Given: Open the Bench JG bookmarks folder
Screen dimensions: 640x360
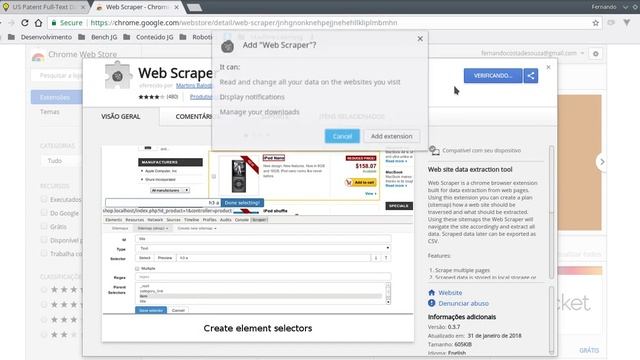Looking at the screenshot, I should 98,37.
